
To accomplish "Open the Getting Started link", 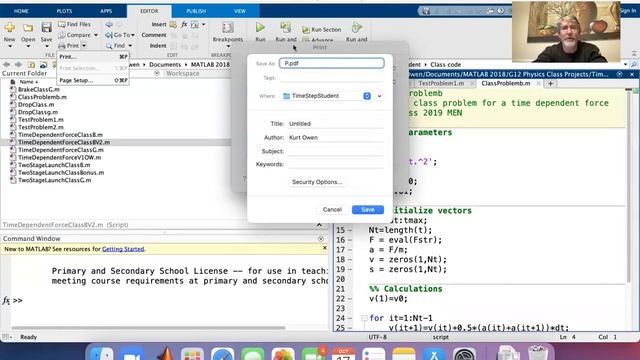I will [x=123, y=249].
